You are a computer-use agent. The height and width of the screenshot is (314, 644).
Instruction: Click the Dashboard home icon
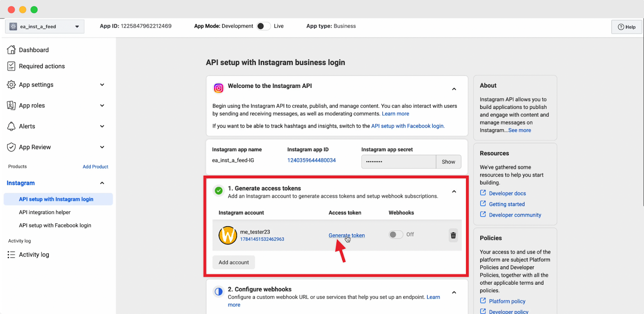pyautogui.click(x=11, y=50)
